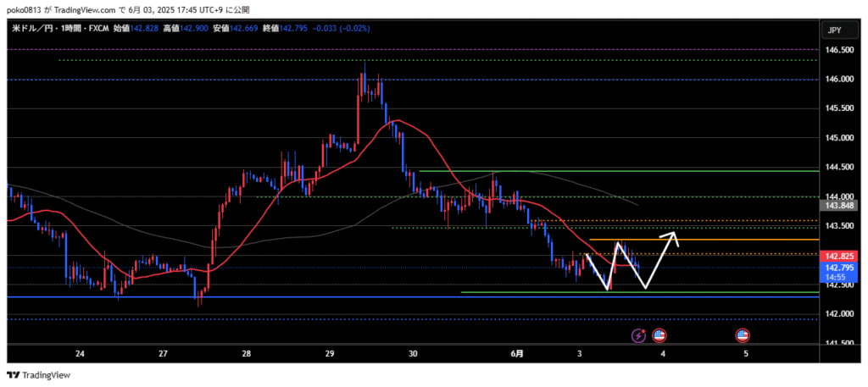
Task: Click the US flag event icon near date 4
Action: click(x=659, y=336)
